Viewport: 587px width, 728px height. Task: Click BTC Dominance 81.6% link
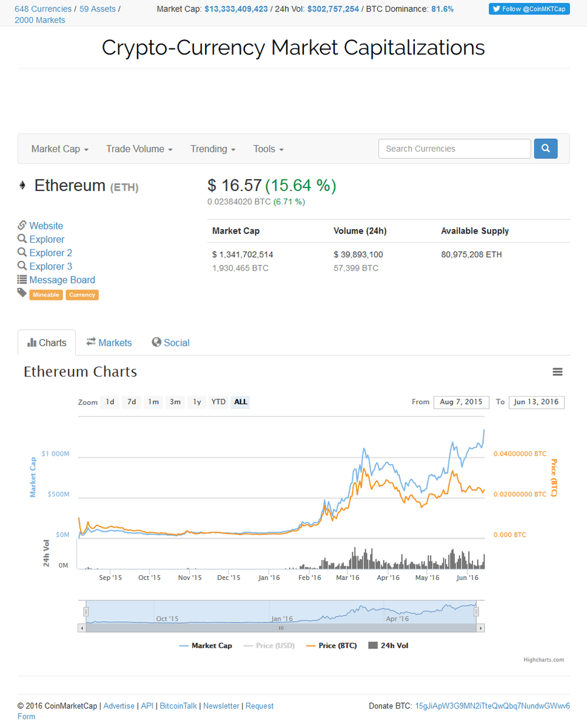coord(442,9)
